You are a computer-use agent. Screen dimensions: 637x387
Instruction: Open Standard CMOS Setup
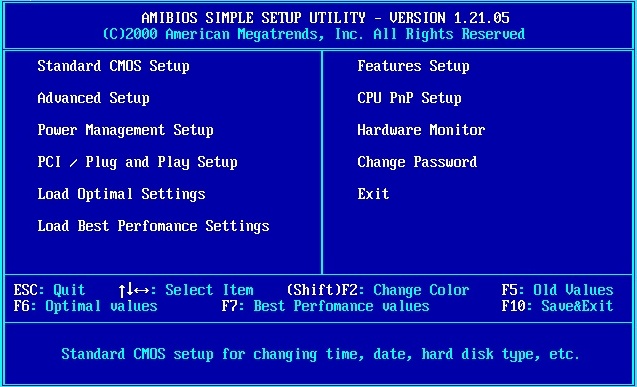113,66
